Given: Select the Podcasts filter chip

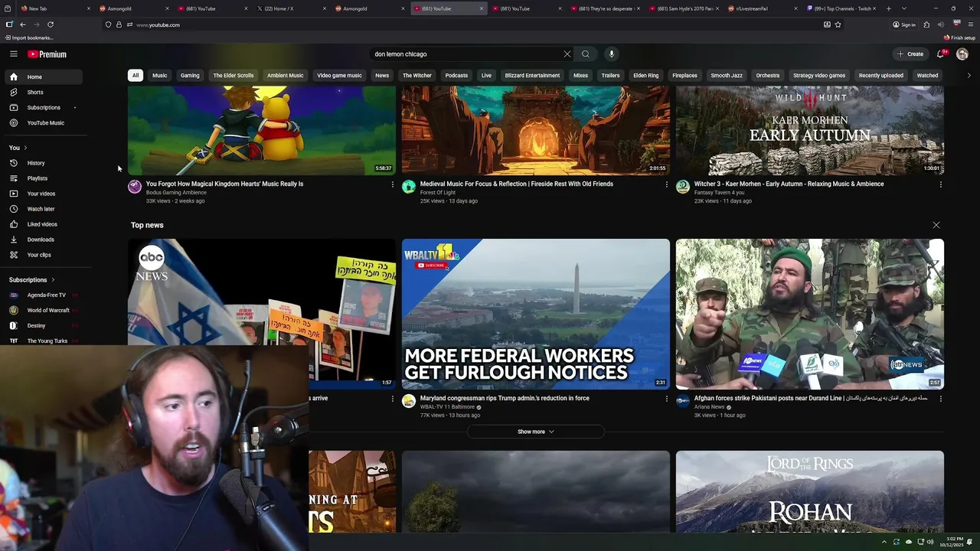Looking at the screenshot, I should 456,76.
